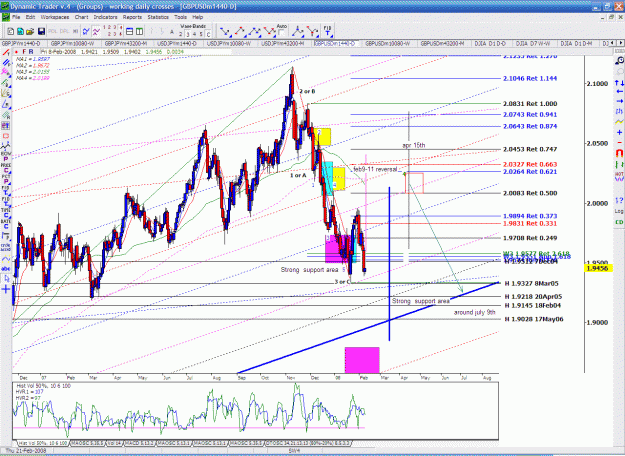
Task: Click the '2.0831 Ret 1.000' retracement label
Action: click(x=530, y=104)
